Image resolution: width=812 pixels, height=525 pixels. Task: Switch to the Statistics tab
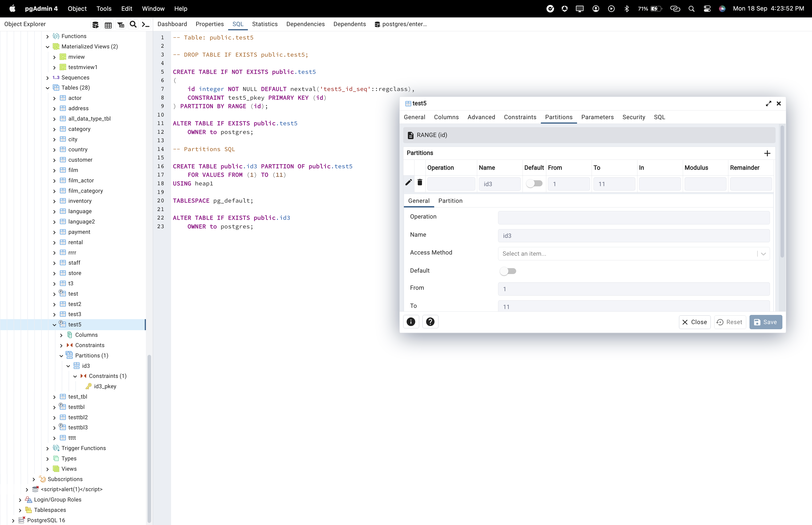265,24
